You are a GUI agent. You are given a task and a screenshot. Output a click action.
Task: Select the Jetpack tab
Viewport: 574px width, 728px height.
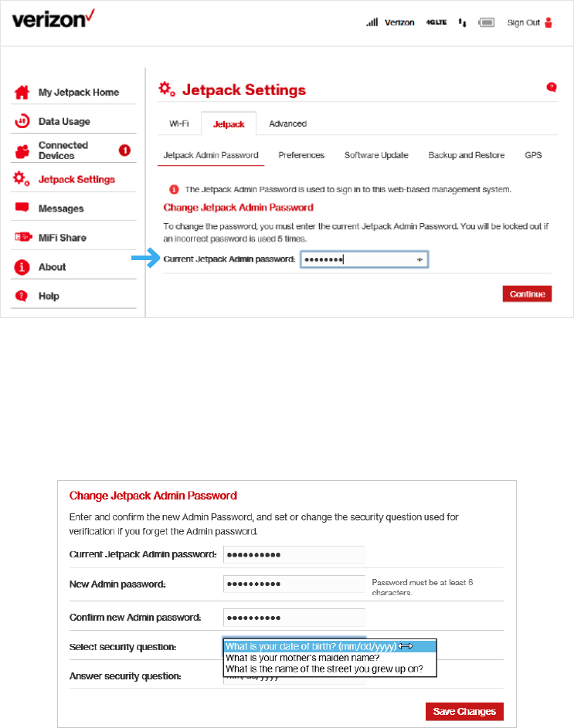coord(229,124)
